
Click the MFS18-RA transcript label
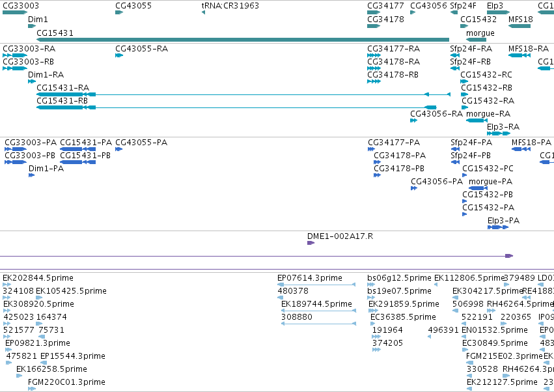coord(529,49)
